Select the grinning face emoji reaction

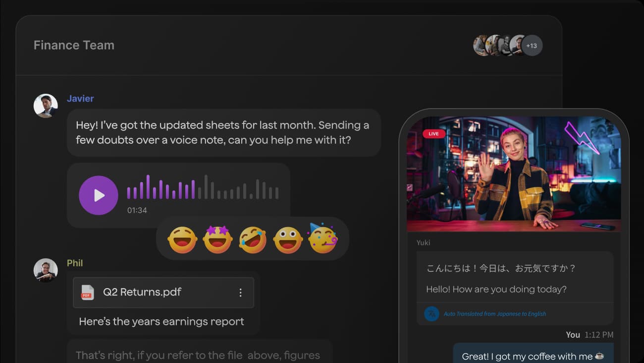point(182,240)
